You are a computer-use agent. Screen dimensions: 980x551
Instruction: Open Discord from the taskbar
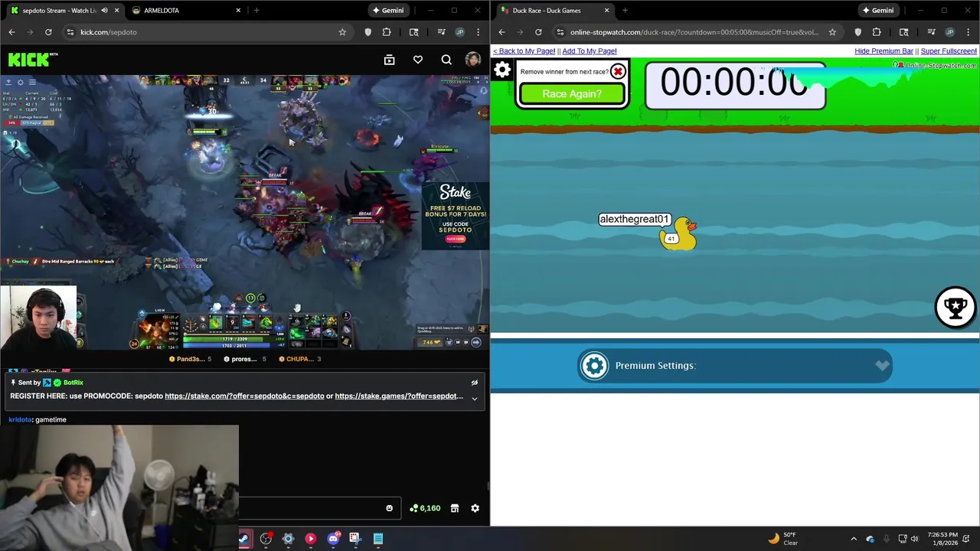pyautogui.click(x=333, y=539)
